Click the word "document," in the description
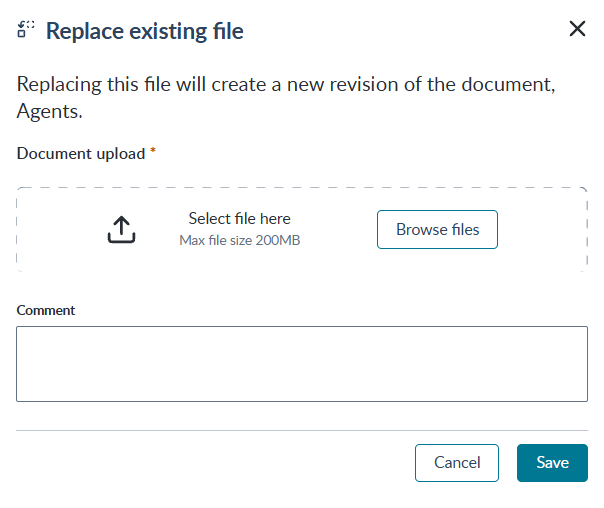The height and width of the screenshot is (508, 604). click(508, 84)
